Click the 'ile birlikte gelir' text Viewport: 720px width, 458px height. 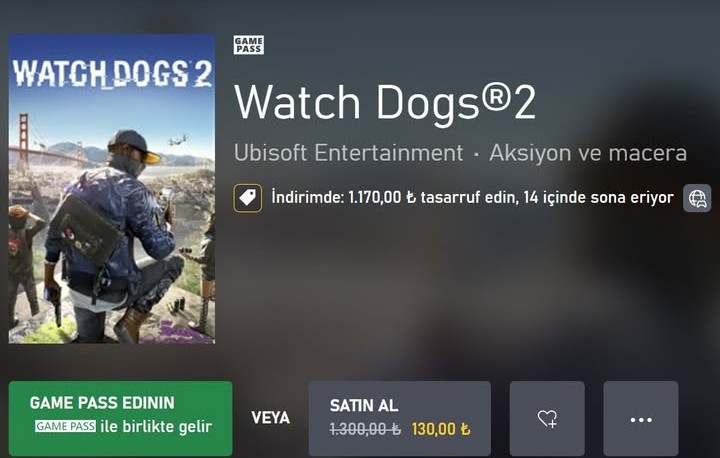(156, 426)
